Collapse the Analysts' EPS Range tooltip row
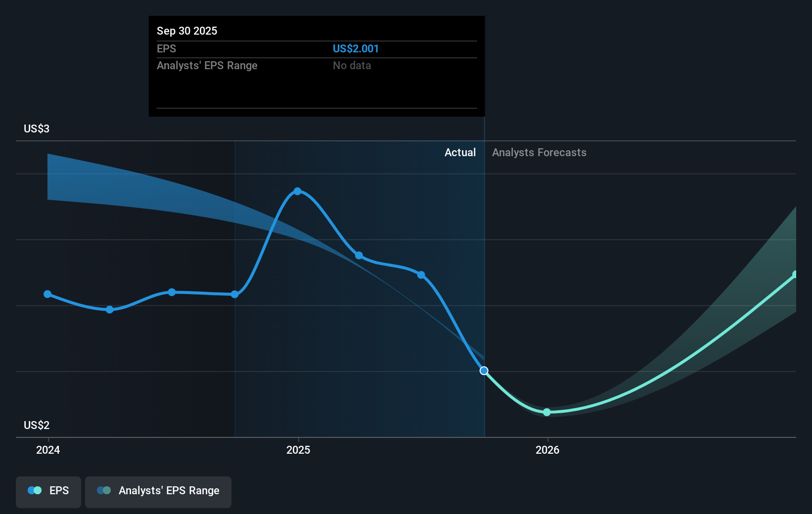The width and height of the screenshot is (812, 514). [x=207, y=65]
